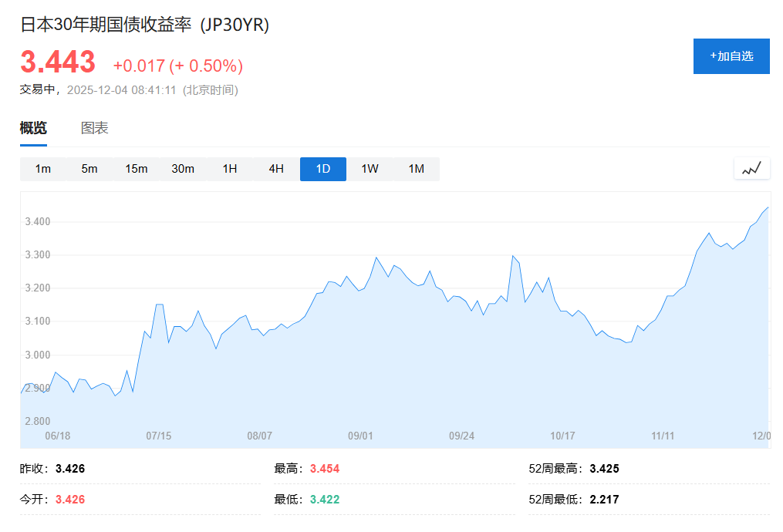Switch chart to 1H view
This screenshot has width=783, height=532.
(229, 168)
